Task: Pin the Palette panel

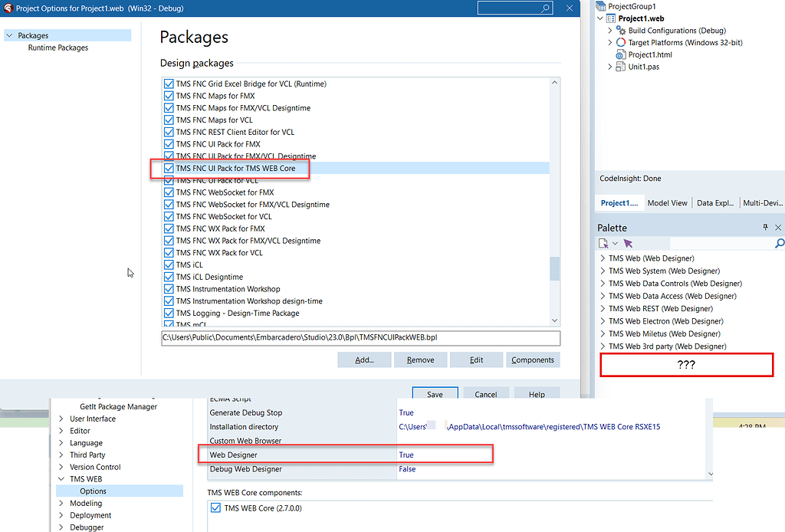Action: [x=765, y=227]
